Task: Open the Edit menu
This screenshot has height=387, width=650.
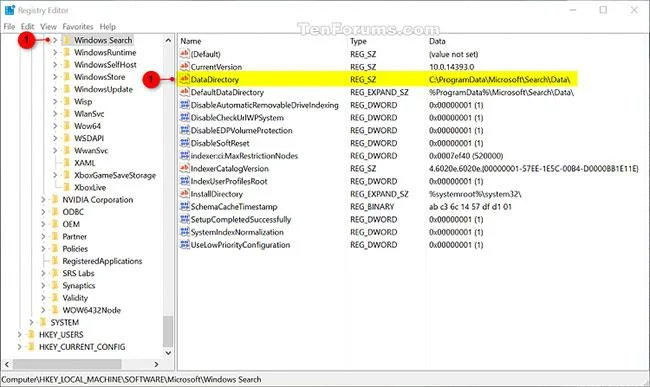Action: tap(28, 27)
